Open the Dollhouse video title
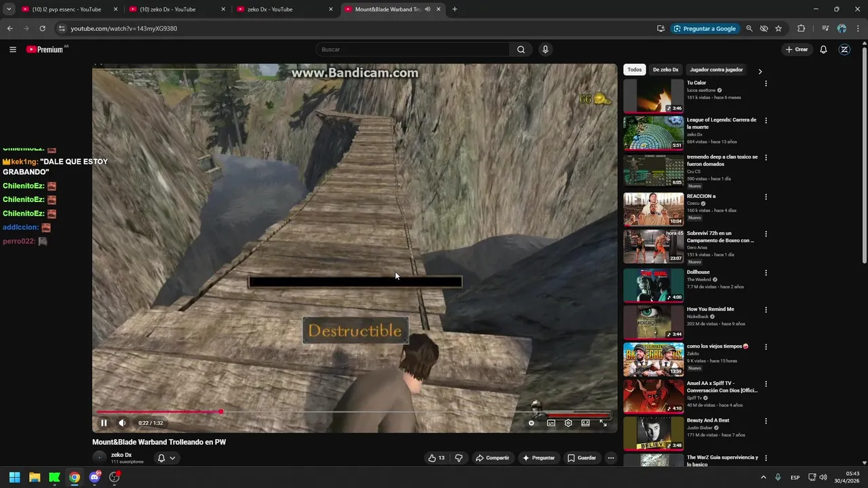868x488 pixels. click(x=698, y=272)
